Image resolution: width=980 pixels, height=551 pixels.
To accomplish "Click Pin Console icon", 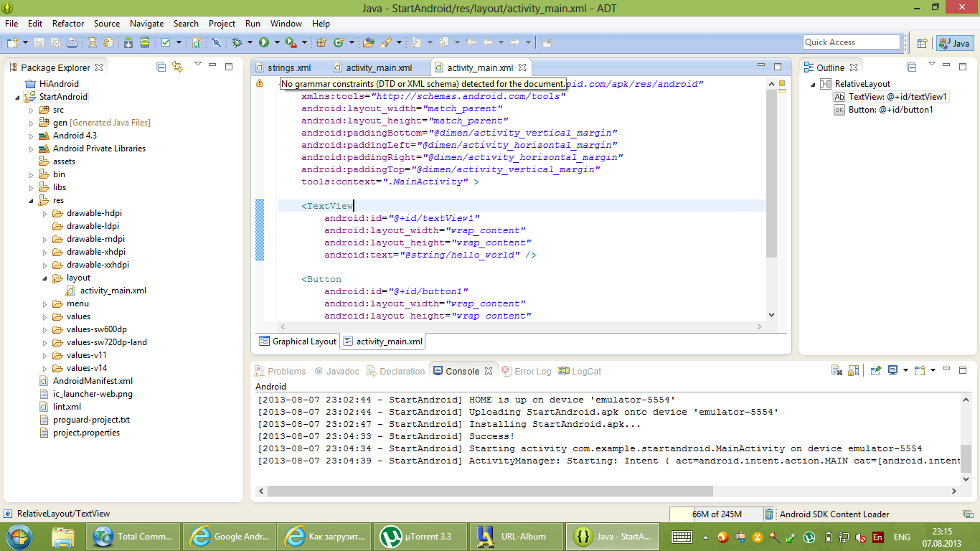I will pyautogui.click(x=875, y=371).
